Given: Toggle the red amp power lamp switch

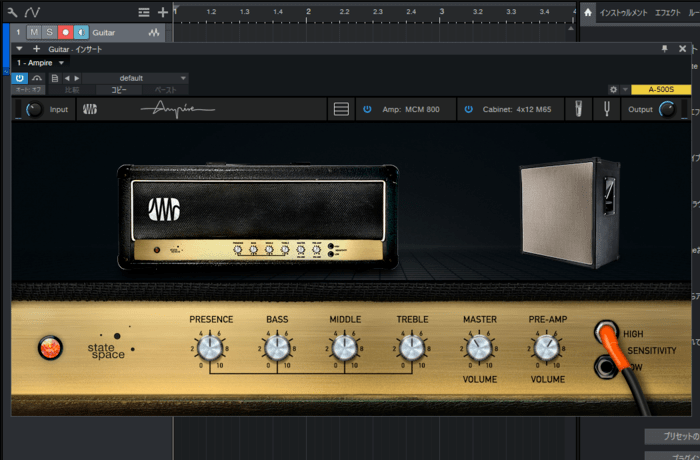Looking at the screenshot, I should coord(49,348).
